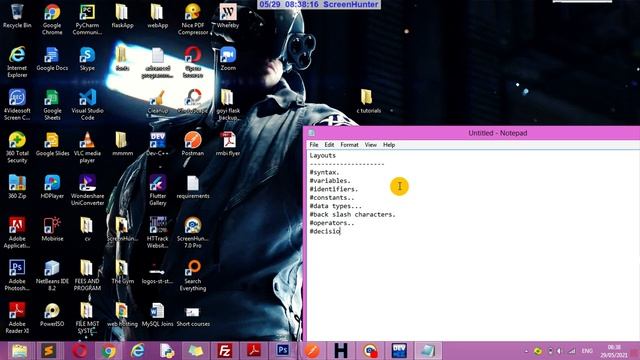Select the Search Everything desktop shortcut
The image size is (640, 360).
pos(193,276)
